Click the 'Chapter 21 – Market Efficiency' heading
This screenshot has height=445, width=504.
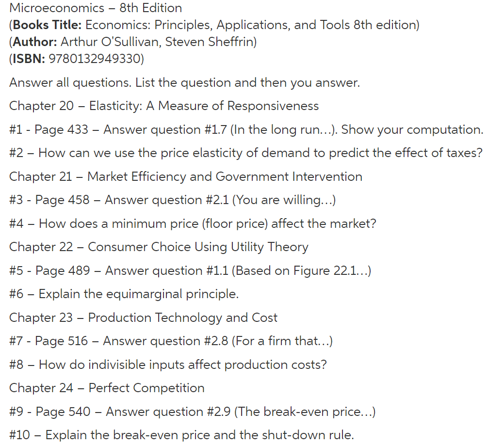pyautogui.click(x=186, y=177)
